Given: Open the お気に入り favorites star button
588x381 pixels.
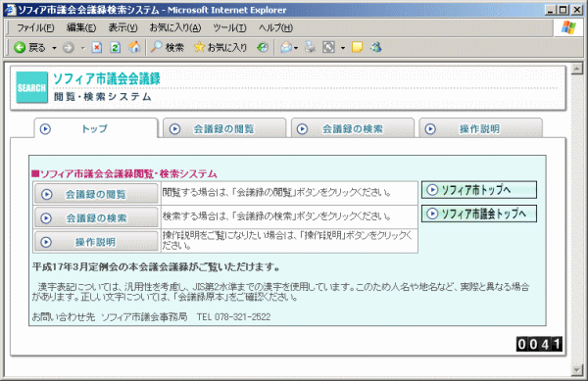Looking at the screenshot, I should tap(220, 48).
